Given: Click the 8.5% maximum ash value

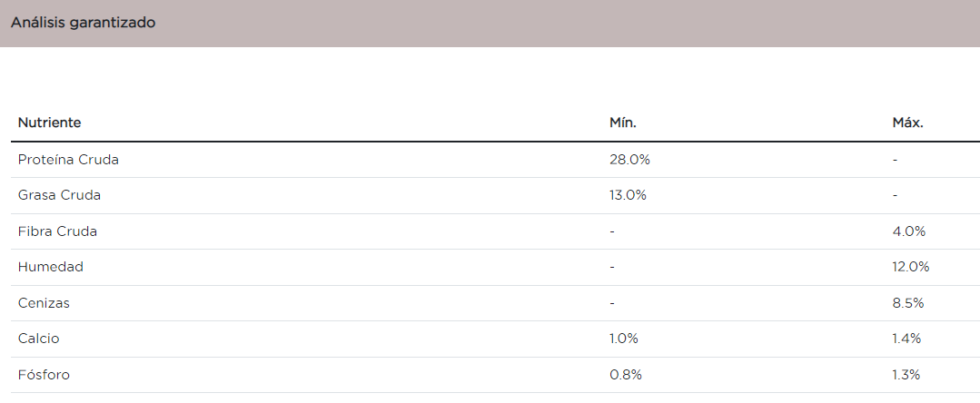Looking at the screenshot, I should click(908, 303).
